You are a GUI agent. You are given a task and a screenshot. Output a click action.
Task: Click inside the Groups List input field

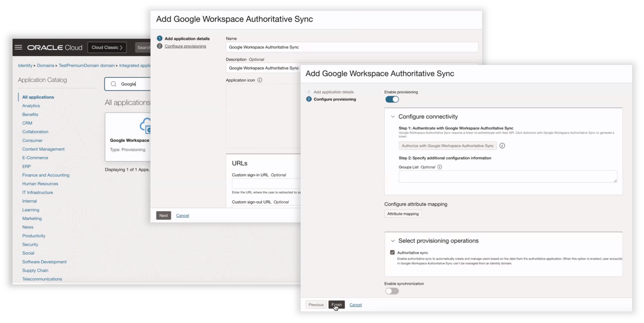(507, 176)
